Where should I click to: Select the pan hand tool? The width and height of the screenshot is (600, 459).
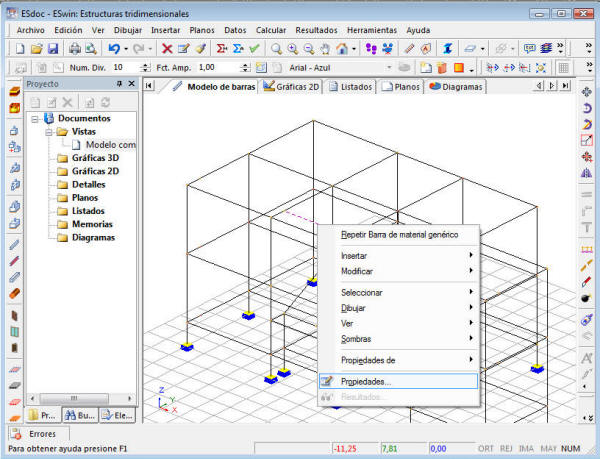325,49
